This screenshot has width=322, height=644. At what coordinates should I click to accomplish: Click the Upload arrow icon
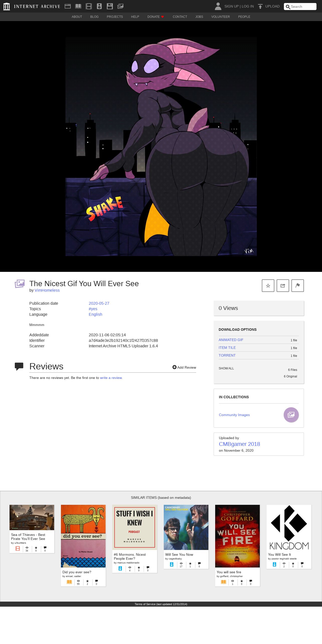coord(260,6)
